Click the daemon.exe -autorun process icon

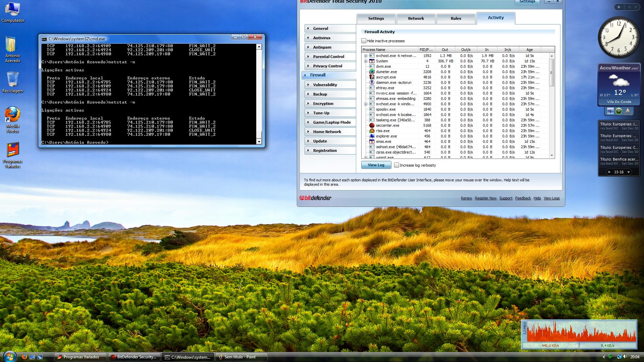click(372, 82)
